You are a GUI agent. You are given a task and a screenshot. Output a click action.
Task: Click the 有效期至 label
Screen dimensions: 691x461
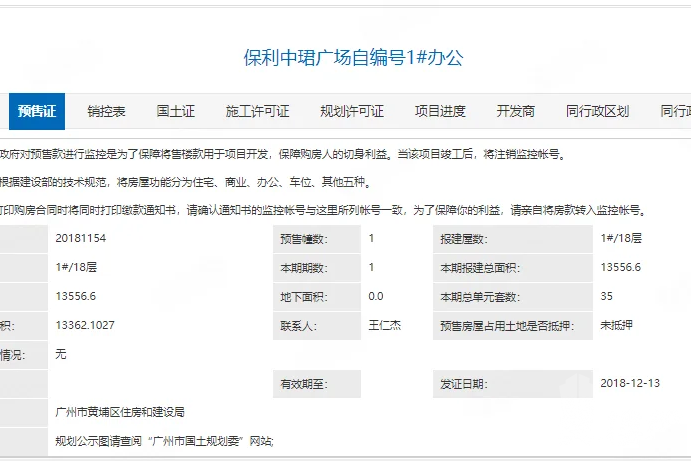click(304, 384)
